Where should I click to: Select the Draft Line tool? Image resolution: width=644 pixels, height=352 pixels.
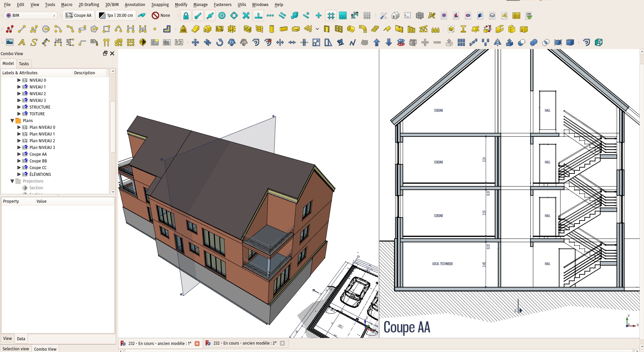(21, 29)
